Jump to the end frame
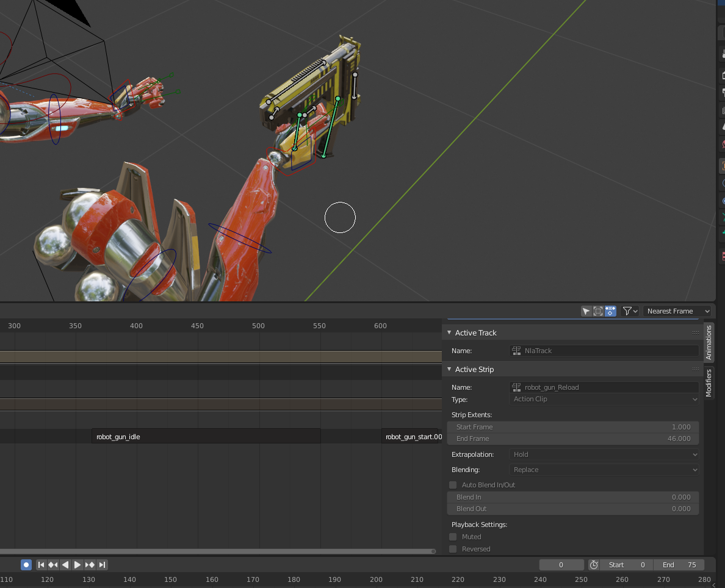This screenshot has width=725, height=588. 102,565
